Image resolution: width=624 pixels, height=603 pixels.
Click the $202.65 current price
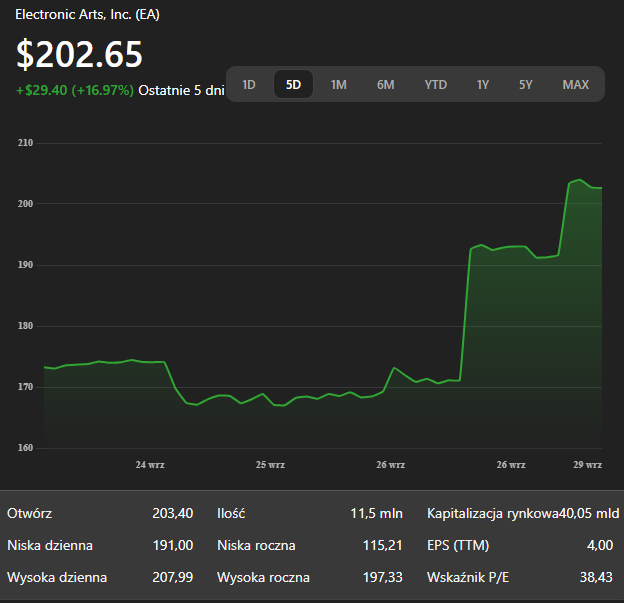point(79,54)
